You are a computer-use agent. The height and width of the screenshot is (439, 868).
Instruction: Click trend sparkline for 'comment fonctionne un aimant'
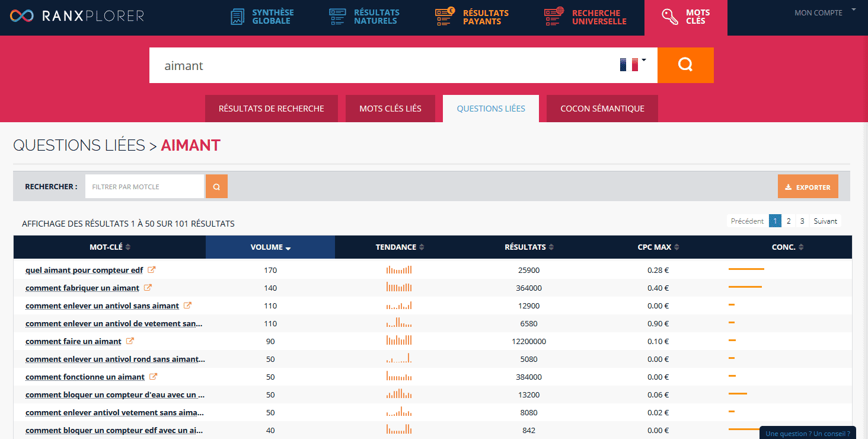coord(399,377)
